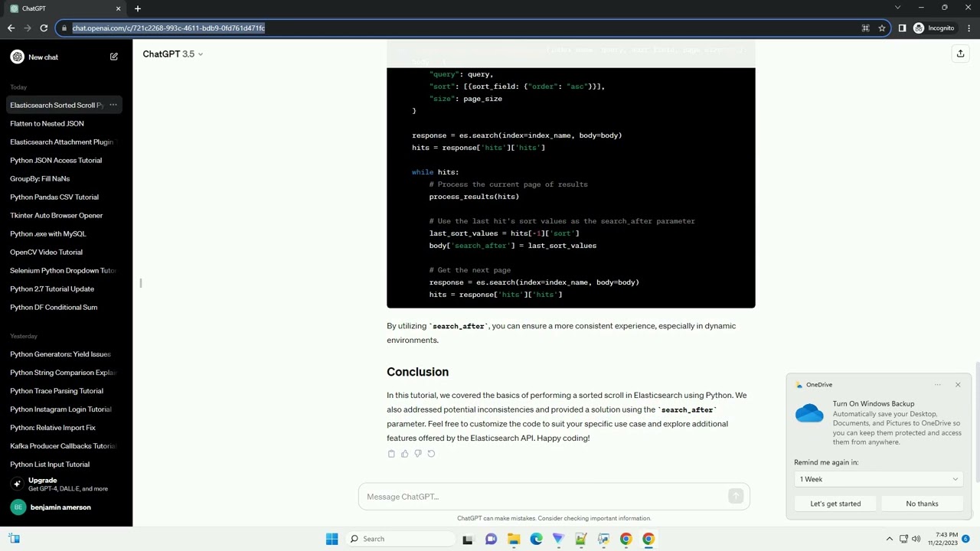Reload the page in the browser

(x=44, y=28)
